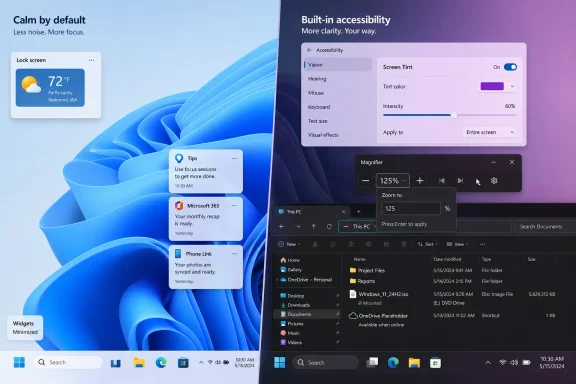The height and width of the screenshot is (384, 576).
Task: Click the Widgets Minimized button
Action: coord(25,327)
